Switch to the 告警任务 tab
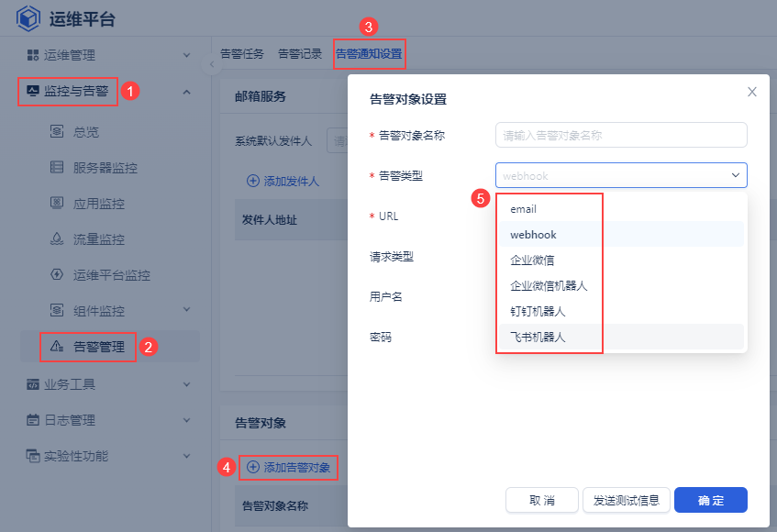Image resolution: width=777 pixels, height=532 pixels. 242,53
